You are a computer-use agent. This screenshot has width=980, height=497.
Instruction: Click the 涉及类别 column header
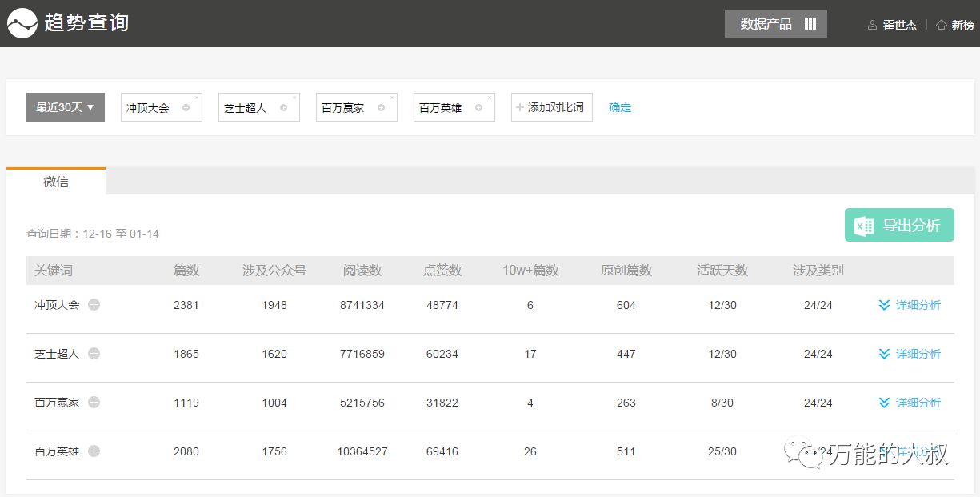(818, 271)
